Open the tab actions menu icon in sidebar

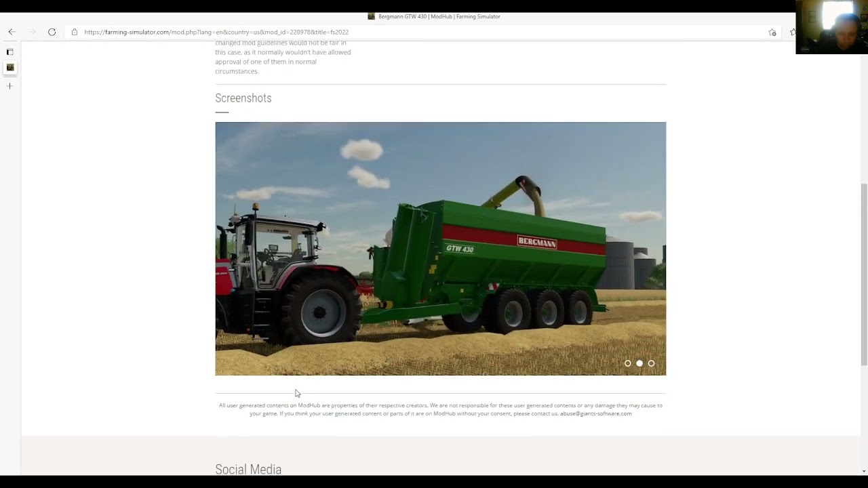click(x=9, y=52)
